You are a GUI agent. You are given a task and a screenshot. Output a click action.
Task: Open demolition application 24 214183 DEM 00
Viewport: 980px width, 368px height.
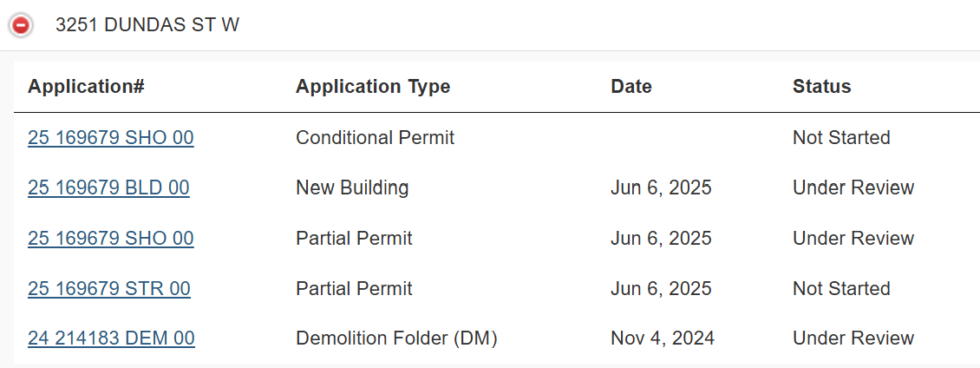111,338
